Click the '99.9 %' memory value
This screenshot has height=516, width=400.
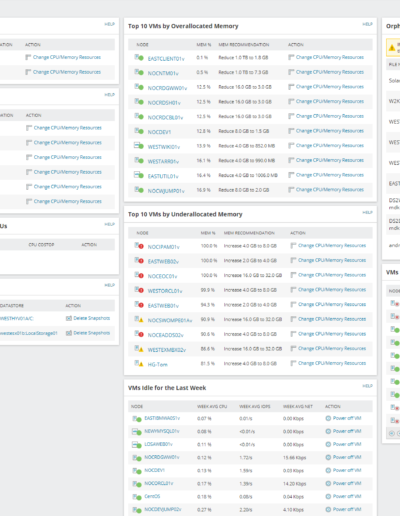point(208,290)
